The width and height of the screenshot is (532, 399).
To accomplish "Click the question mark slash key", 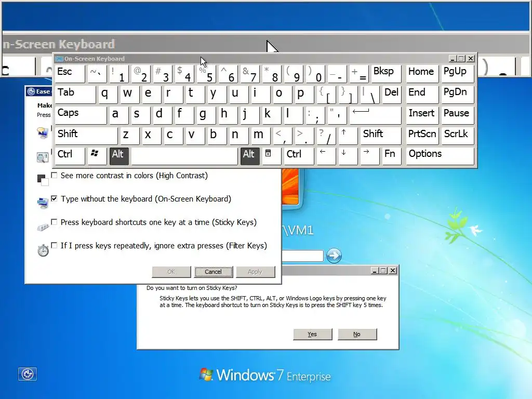I will tap(326, 136).
